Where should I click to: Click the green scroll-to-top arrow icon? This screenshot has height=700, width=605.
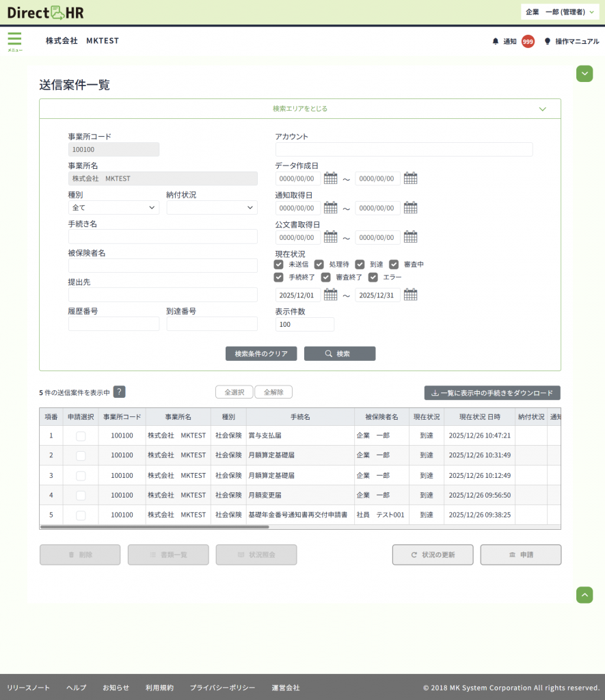pyautogui.click(x=584, y=595)
